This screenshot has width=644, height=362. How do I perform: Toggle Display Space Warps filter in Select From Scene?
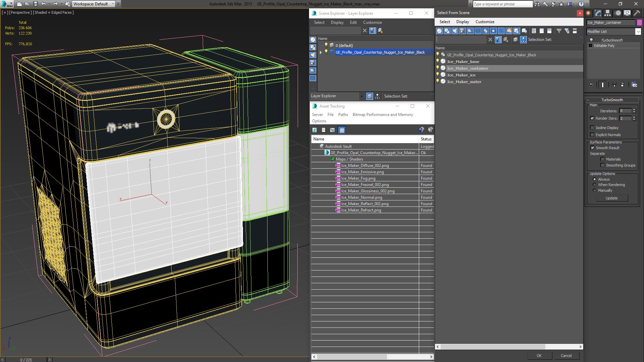pyautogui.click(x=478, y=31)
